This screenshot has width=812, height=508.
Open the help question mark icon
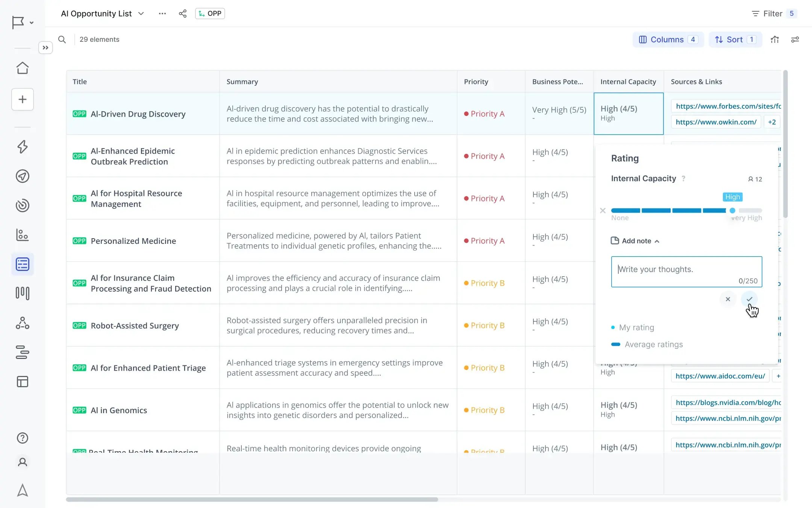23,438
